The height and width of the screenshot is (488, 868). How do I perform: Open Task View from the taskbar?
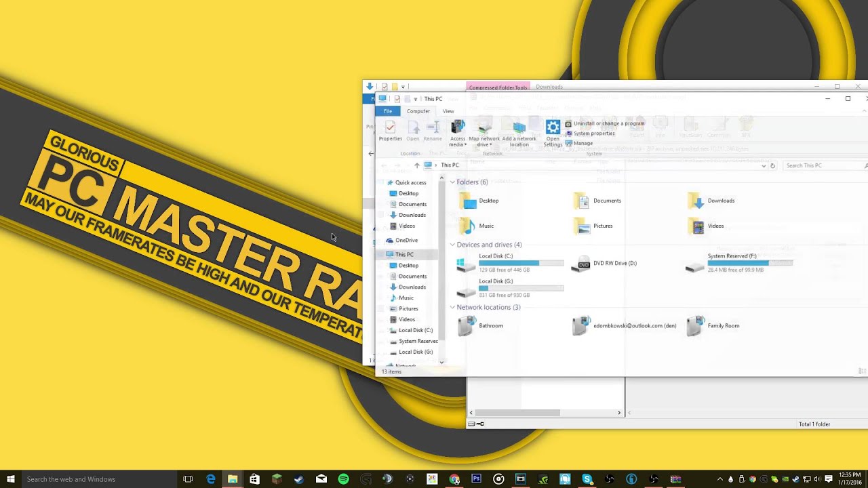tap(188, 479)
